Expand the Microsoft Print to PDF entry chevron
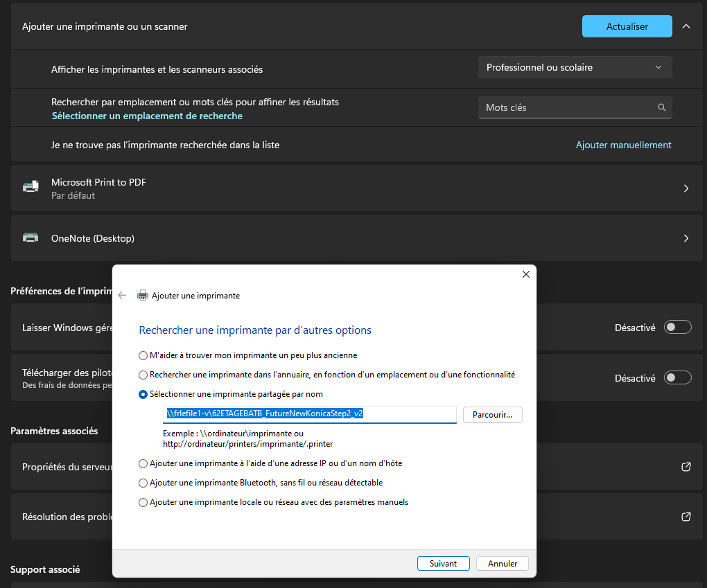 point(686,188)
